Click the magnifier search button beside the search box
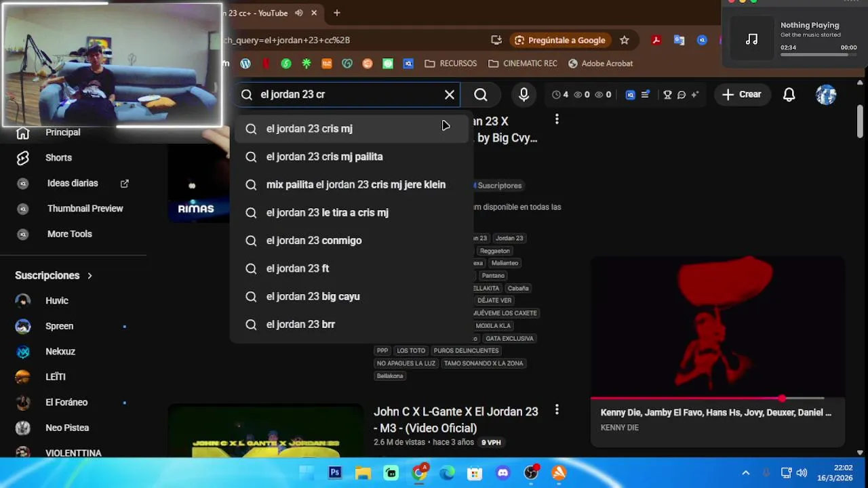 (481, 95)
